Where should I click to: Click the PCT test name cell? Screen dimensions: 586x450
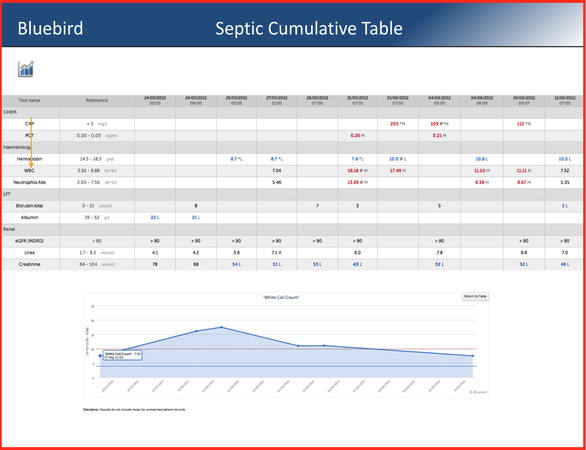click(30, 136)
